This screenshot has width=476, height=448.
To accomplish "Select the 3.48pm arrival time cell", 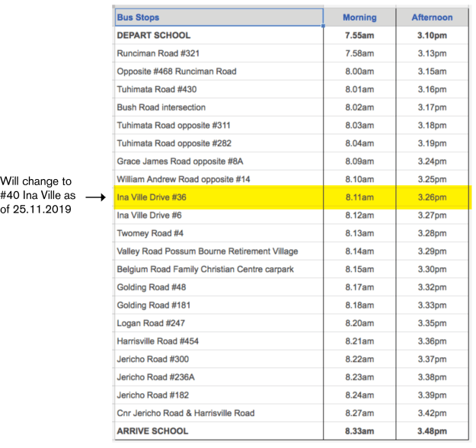I will (432, 431).
